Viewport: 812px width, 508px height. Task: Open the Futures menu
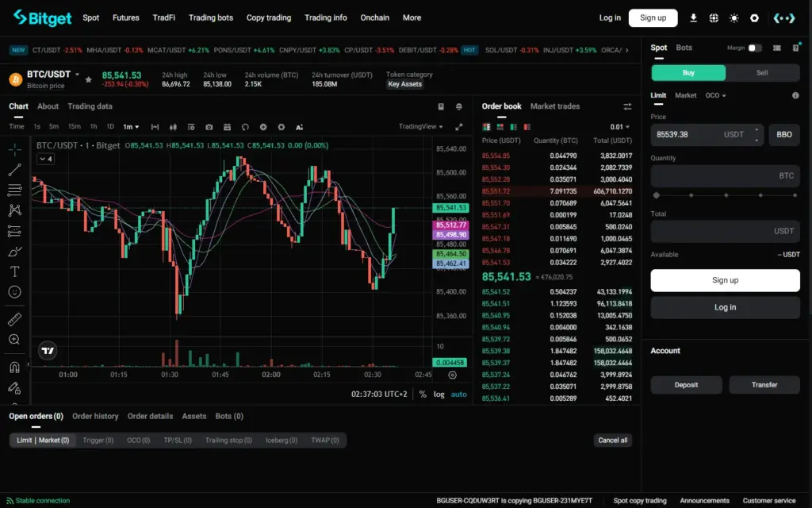click(x=126, y=17)
